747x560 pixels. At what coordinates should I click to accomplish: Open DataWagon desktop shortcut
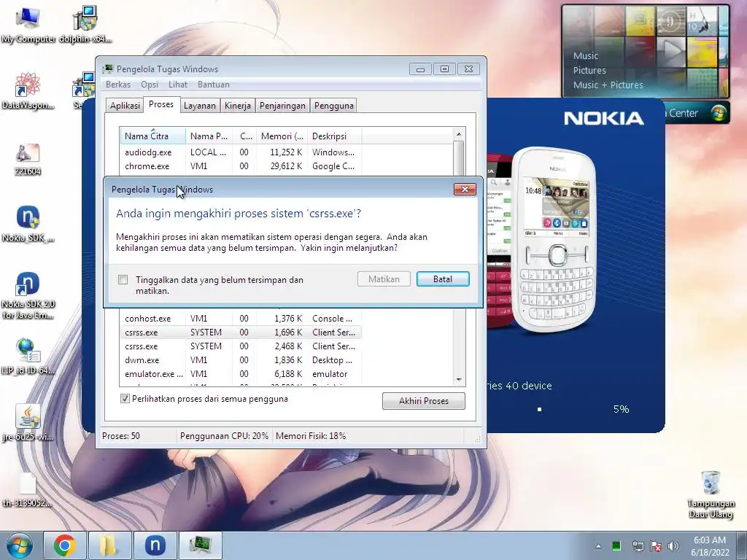[x=28, y=91]
